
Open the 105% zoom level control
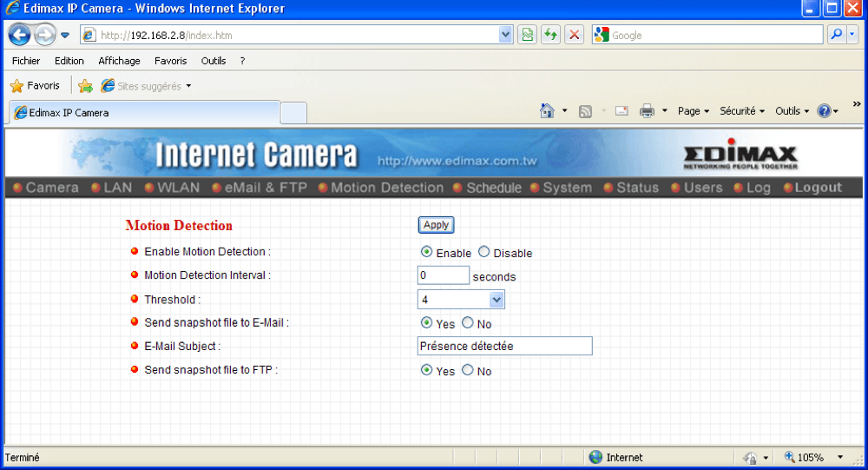[805, 457]
